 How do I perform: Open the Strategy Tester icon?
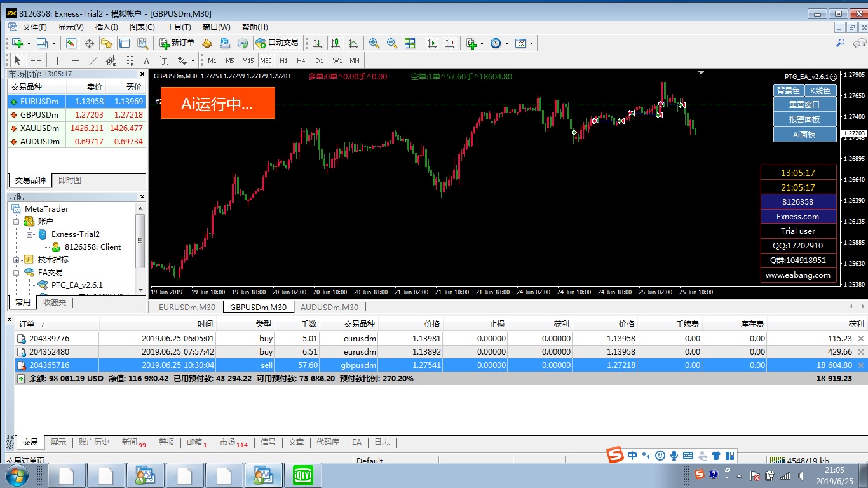tap(142, 43)
